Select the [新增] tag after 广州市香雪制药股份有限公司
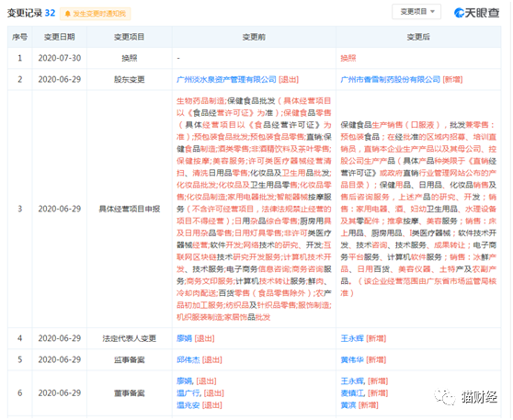Screen dimensions: 513x420 (x=452, y=79)
